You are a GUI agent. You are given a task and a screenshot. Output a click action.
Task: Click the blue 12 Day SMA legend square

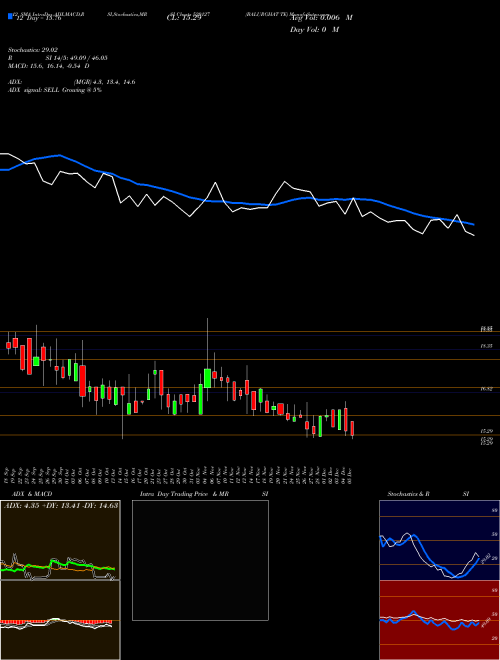(x=10, y=16)
